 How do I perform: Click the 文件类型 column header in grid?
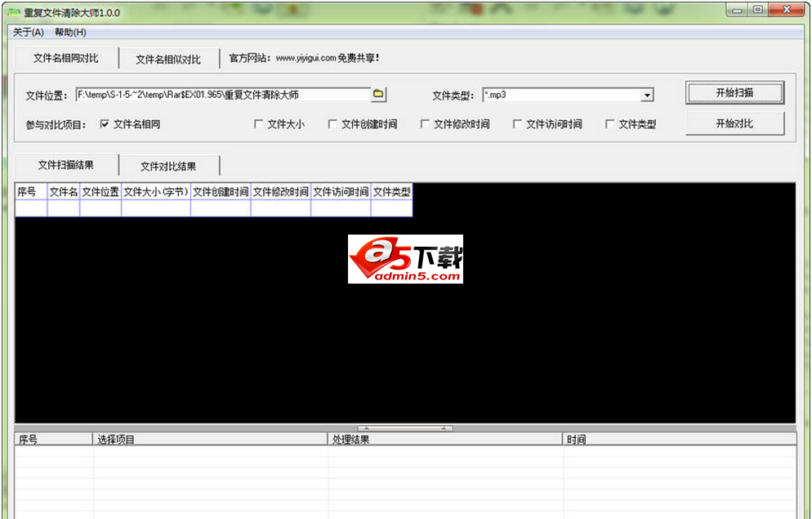point(391,191)
